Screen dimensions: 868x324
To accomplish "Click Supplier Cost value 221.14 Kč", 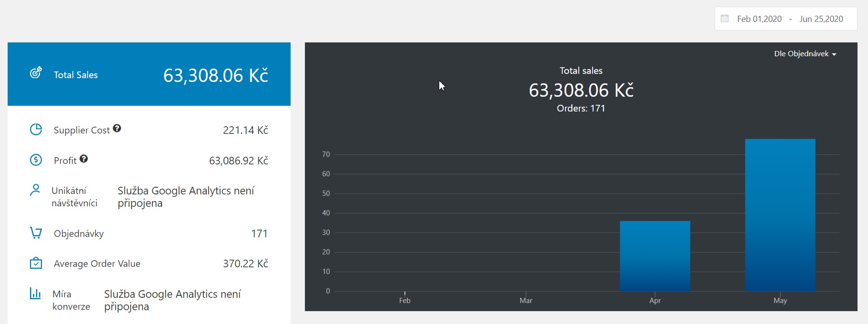I will [245, 130].
